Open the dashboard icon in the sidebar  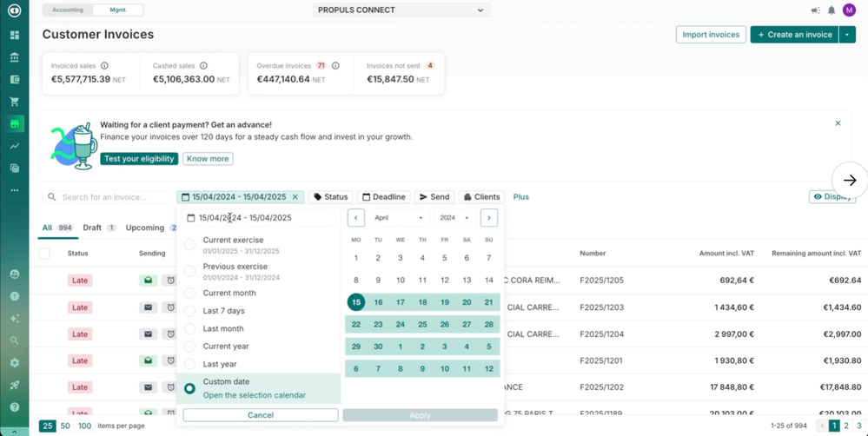pos(14,36)
